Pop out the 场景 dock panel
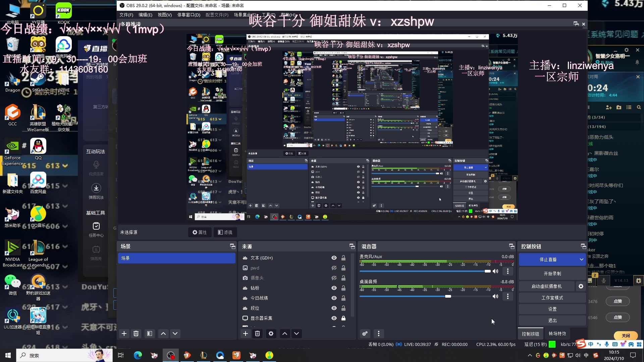 coord(232,246)
